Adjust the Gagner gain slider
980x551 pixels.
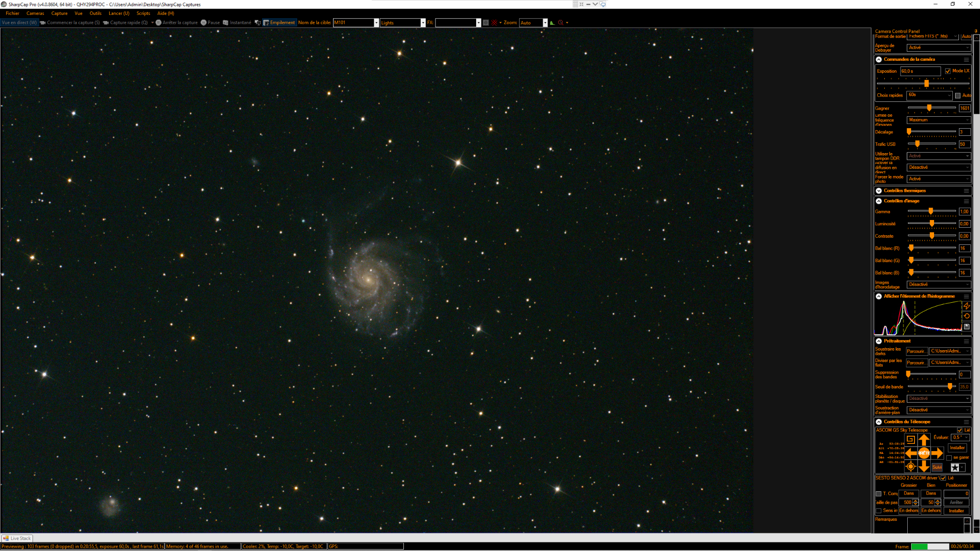coord(929,108)
